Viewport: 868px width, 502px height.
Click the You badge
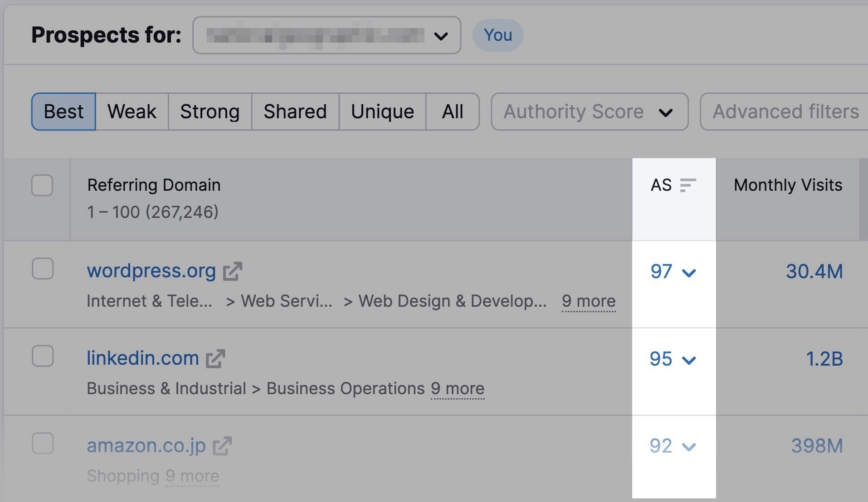pyautogui.click(x=498, y=35)
